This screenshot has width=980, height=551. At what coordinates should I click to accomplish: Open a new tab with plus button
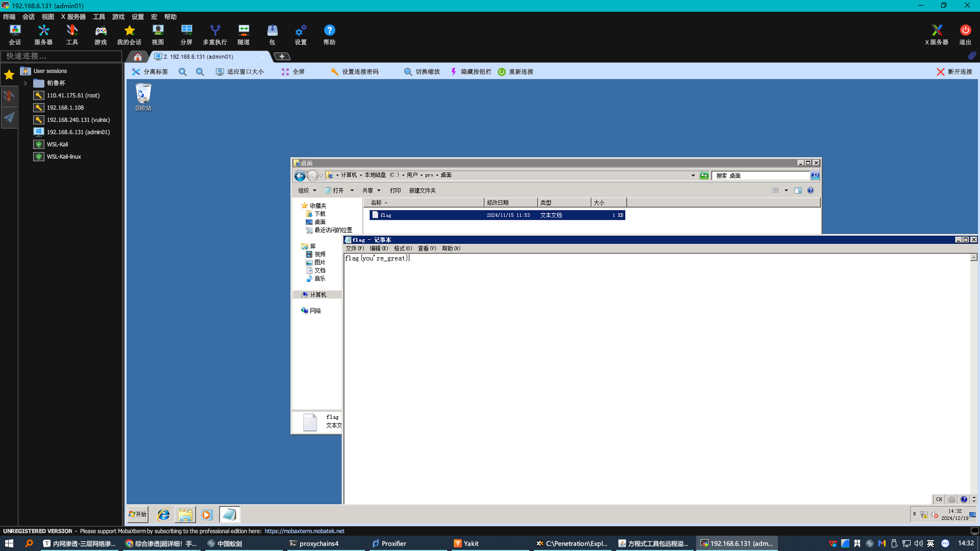[282, 57]
